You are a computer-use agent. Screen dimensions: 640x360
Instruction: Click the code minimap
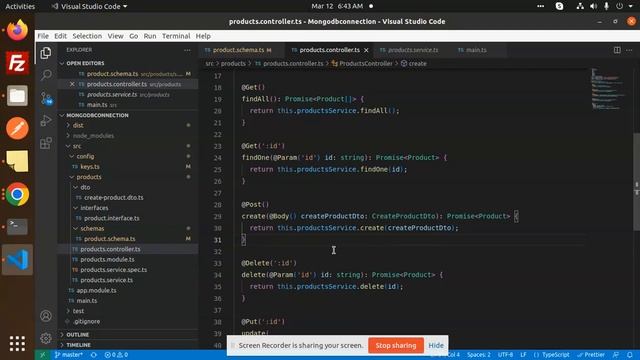tap(608, 89)
